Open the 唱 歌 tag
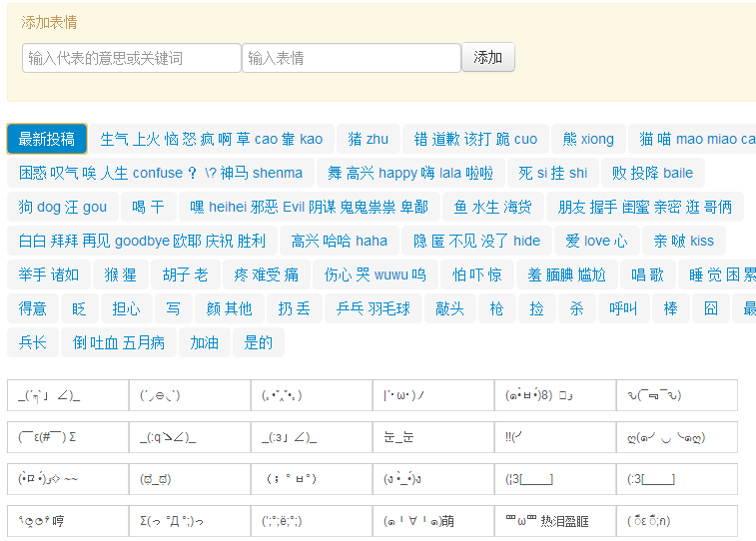Viewport: 756px width, 541px height. 647,274
